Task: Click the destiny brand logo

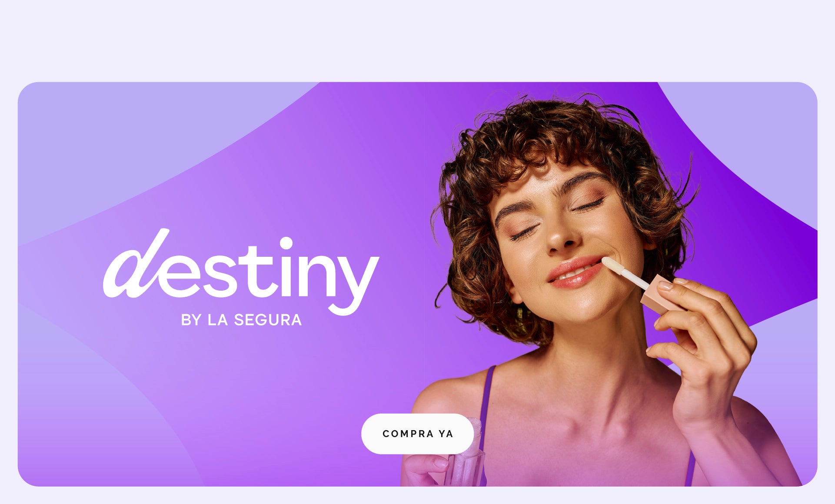Action: (x=241, y=272)
